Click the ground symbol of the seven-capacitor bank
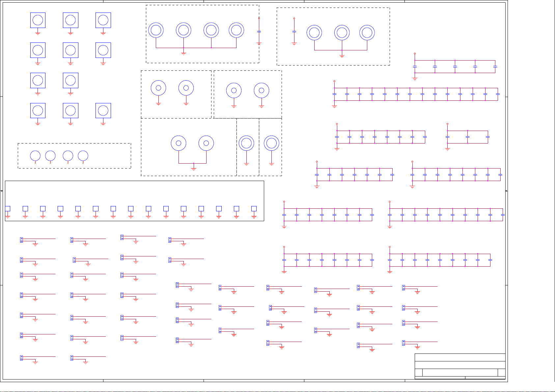Viewport: 555px width, 392px height. 317,186
